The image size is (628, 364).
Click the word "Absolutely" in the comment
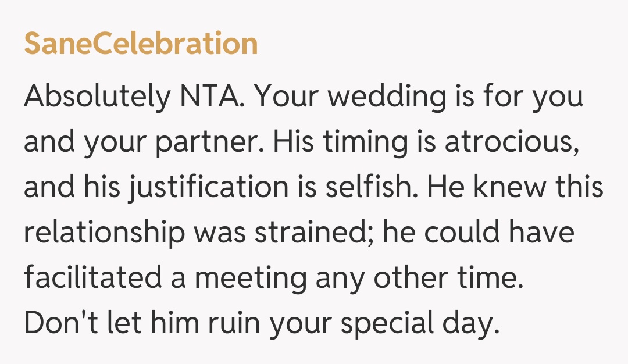click(x=95, y=97)
